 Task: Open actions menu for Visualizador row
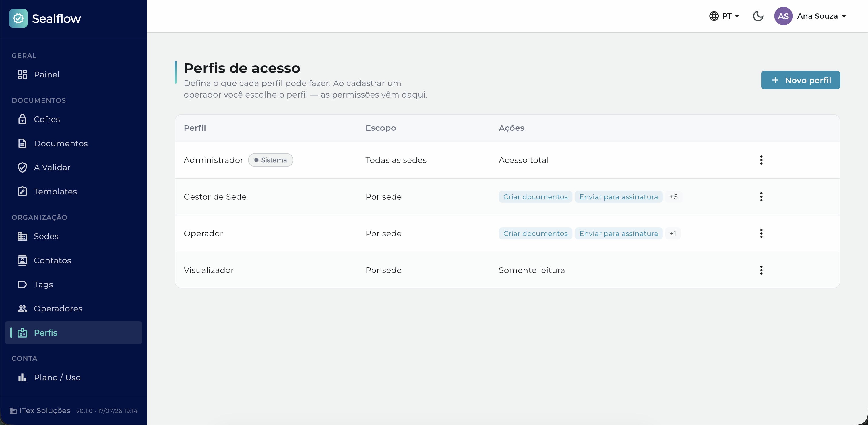tap(761, 270)
